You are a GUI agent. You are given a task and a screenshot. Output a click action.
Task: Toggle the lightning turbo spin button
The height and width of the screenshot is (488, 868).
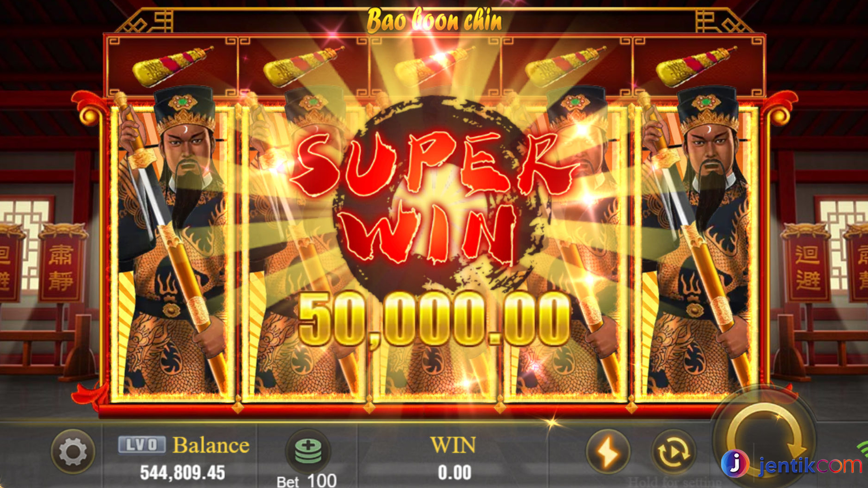pos(608,451)
